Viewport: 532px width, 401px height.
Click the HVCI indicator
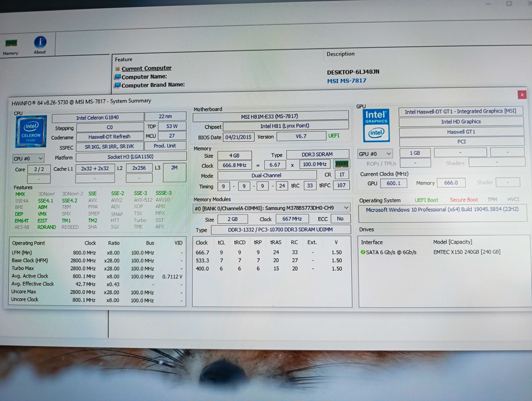(x=513, y=199)
